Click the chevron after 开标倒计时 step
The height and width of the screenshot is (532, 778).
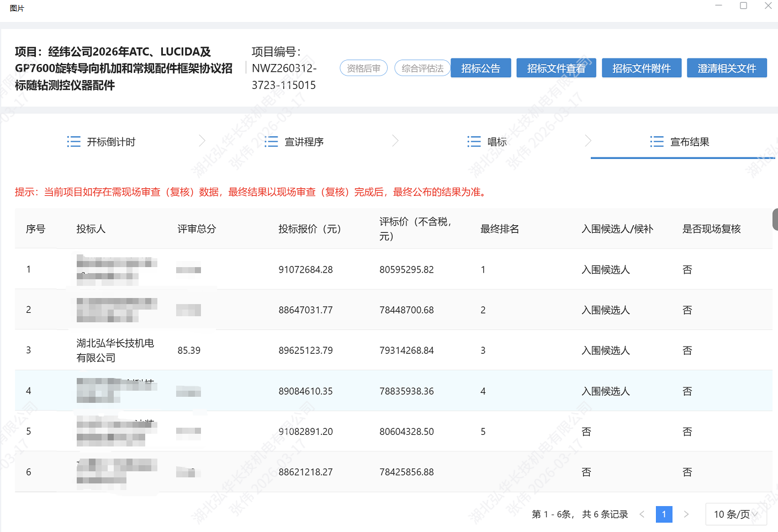(x=202, y=141)
